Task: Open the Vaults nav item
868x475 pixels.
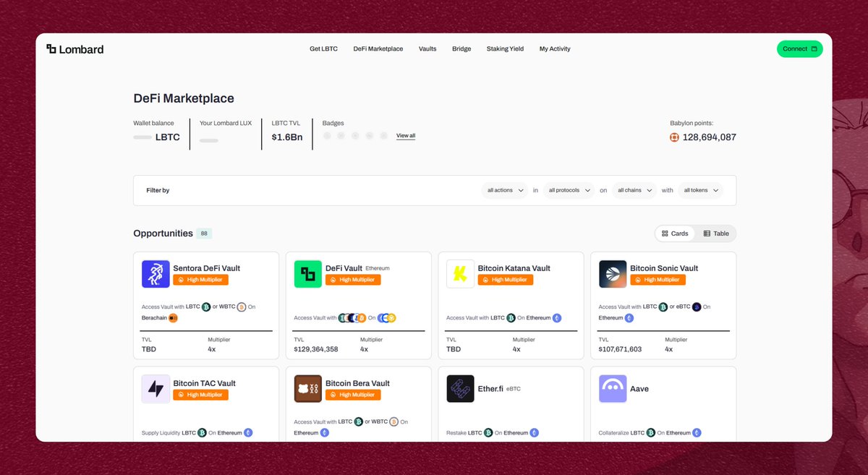Action: coord(427,49)
